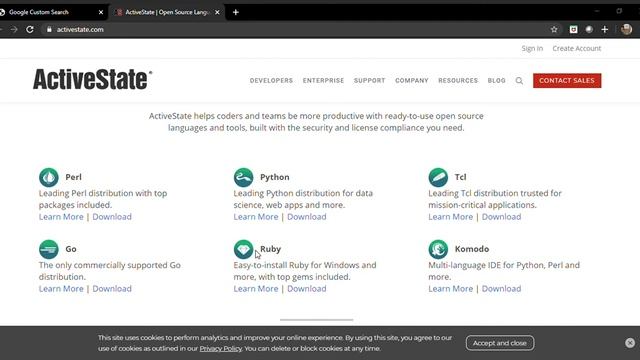Image resolution: width=640 pixels, height=360 pixels.
Task: Click the Python product icon
Action: click(x=243, y=177)
